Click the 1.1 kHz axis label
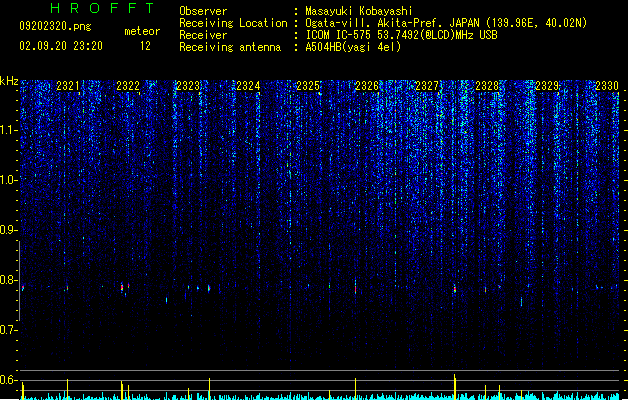Viewport: 629px width, 400px height. (x=8, y=130)
